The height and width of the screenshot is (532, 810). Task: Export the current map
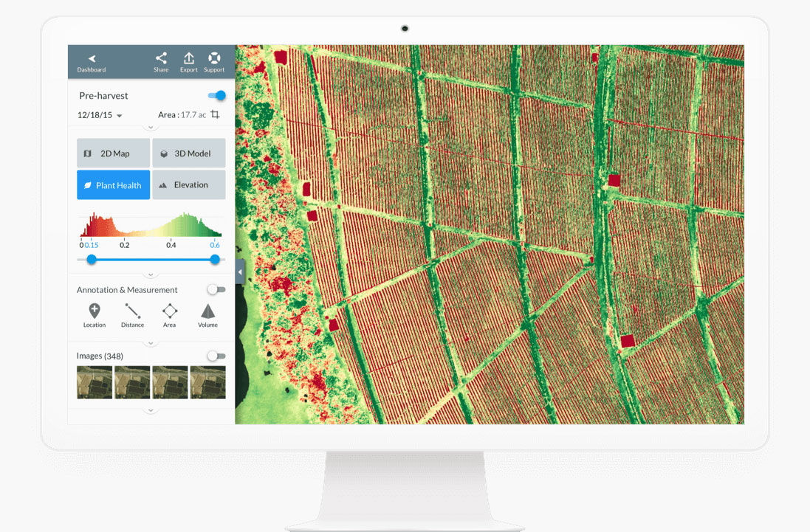coord(188,61)
